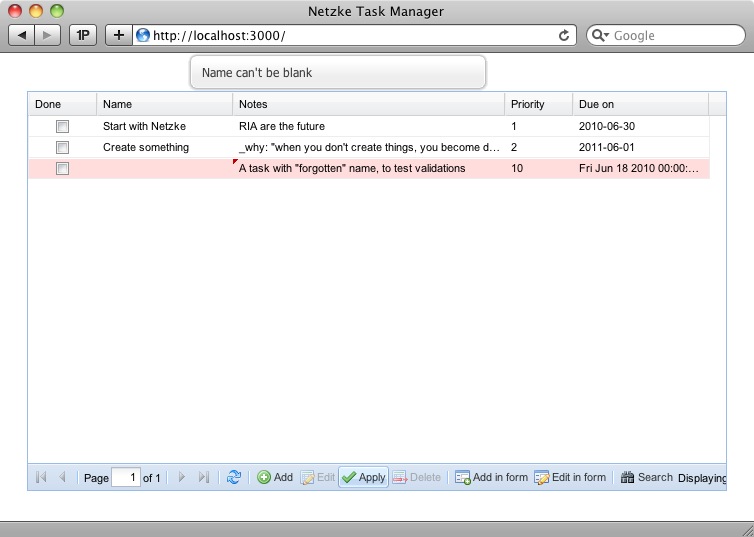Go to previous grid page
Screen dimensions: 754x537
[x=62, y=477]
